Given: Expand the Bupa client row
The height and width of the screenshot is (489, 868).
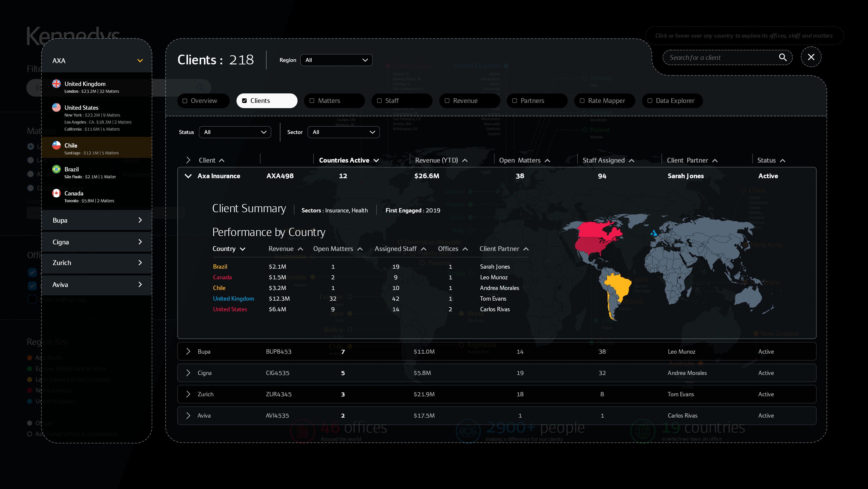Looking at the screenshot, I should 188,351.
